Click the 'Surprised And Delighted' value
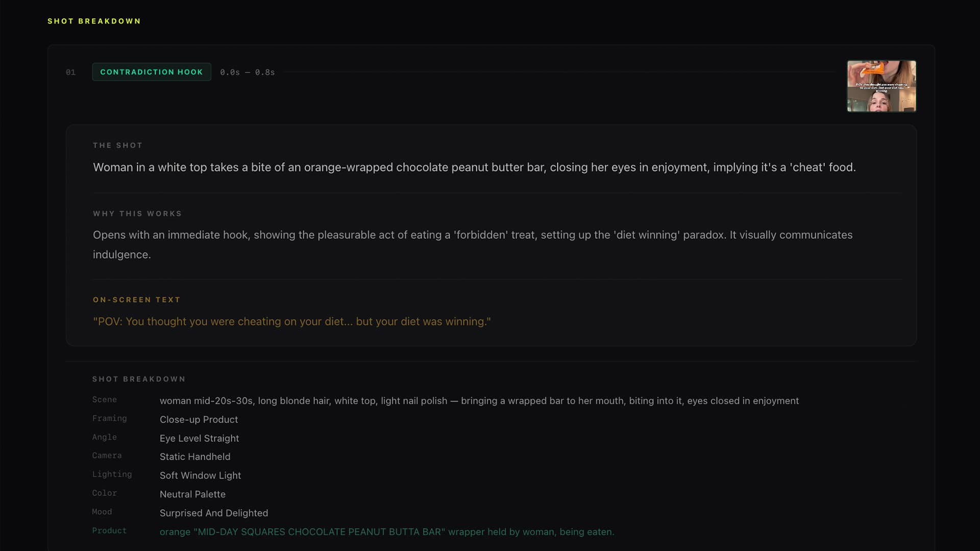Viewport: 980px width, 551px height. (x=214, y=513)
